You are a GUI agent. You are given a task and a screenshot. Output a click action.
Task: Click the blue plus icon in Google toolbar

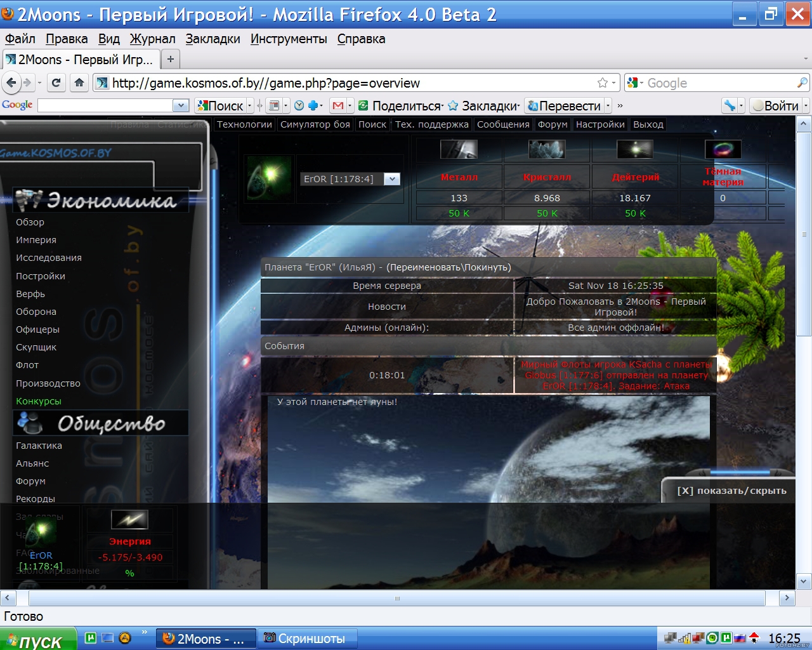pos(313,105)
